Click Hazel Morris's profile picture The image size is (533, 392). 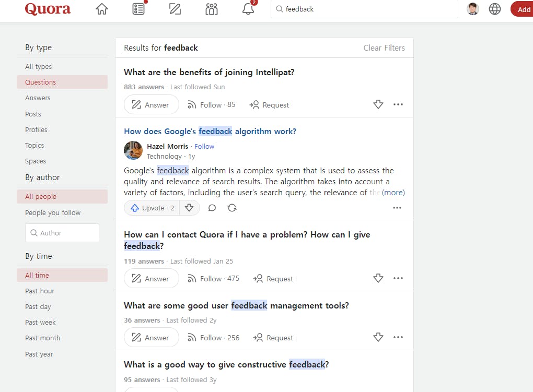tap(133, 150)
